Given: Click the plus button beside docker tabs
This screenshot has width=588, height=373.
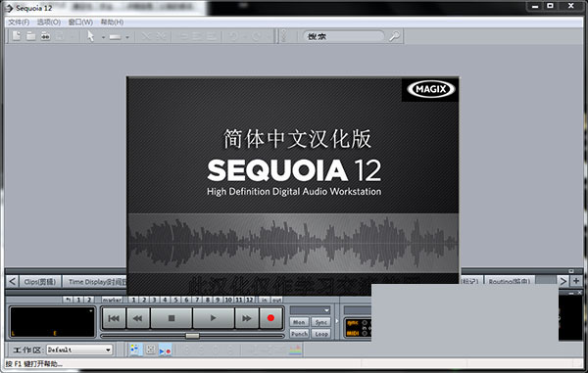Looking at the screenshot, I should point(576,281).
